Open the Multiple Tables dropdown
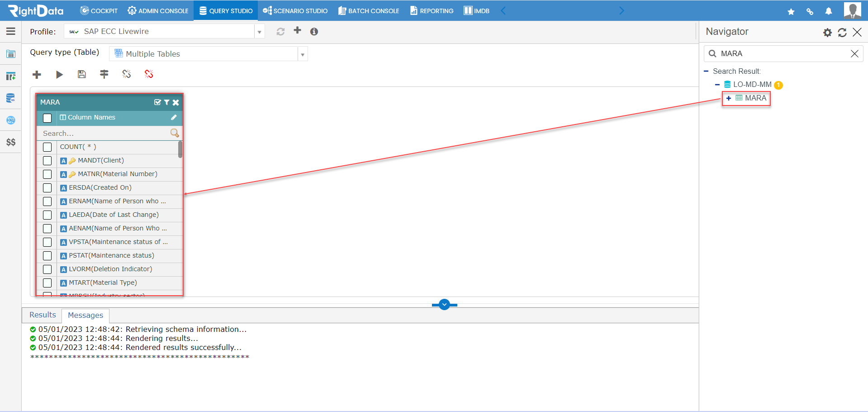Viewport: 868px width, 412px height. click(302, 53)
